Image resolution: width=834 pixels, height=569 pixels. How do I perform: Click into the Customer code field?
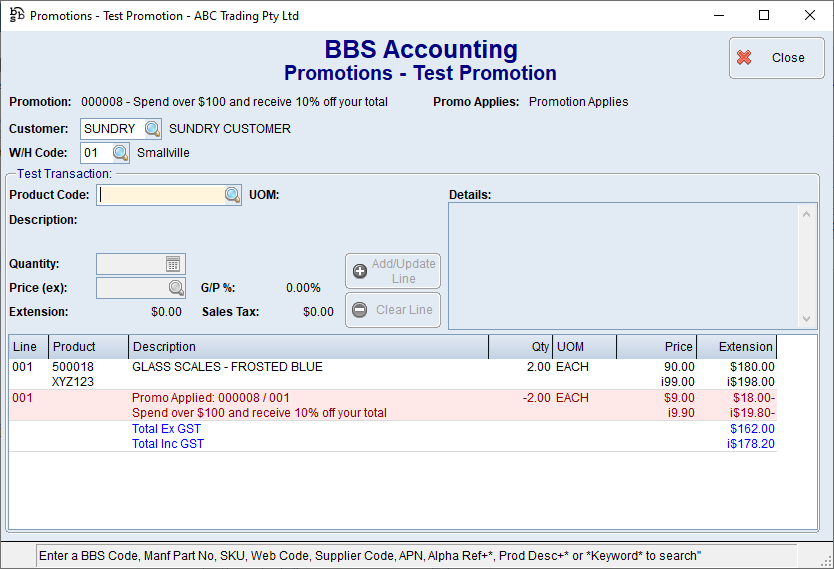[110, 129]
